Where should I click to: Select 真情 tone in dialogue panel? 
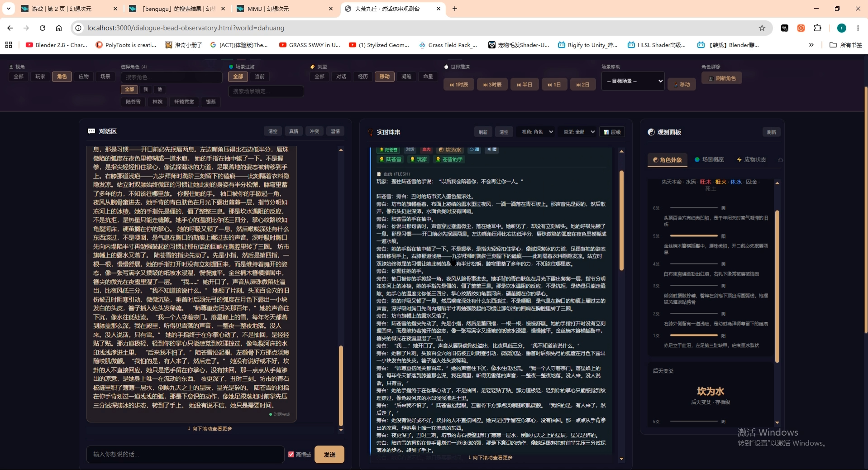(294, 131)
